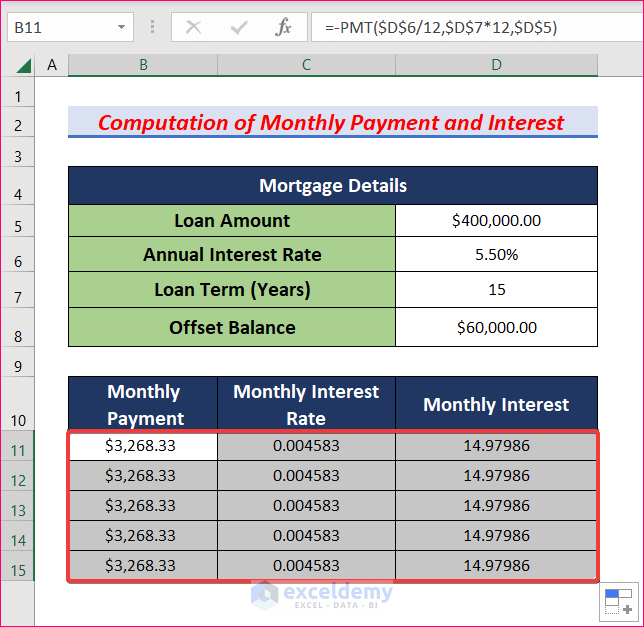The height and width of the screenshot is (627, 644).
Task: Select cell D11 with 14.97986
Action: tap(497, 446)
